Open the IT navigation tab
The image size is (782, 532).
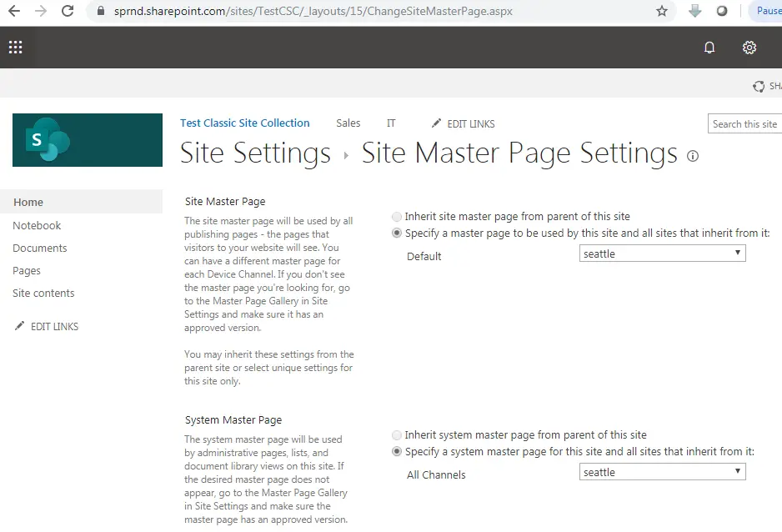point(391,123)
